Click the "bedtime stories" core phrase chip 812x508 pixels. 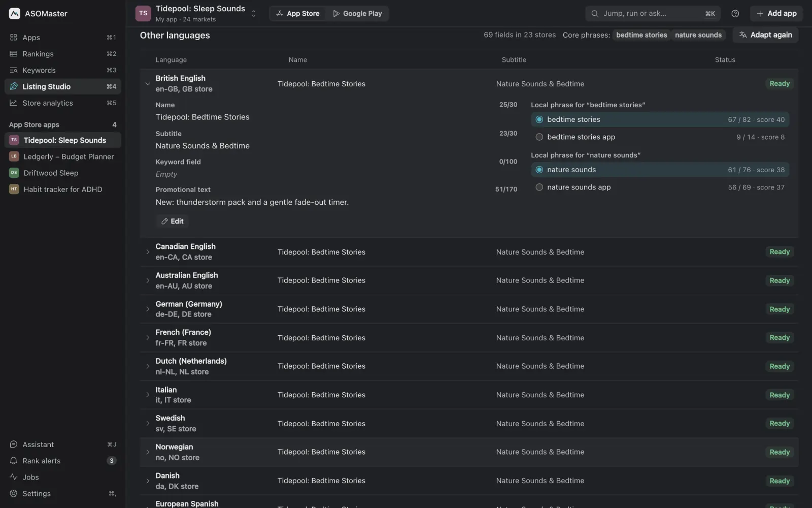(641, 35)
